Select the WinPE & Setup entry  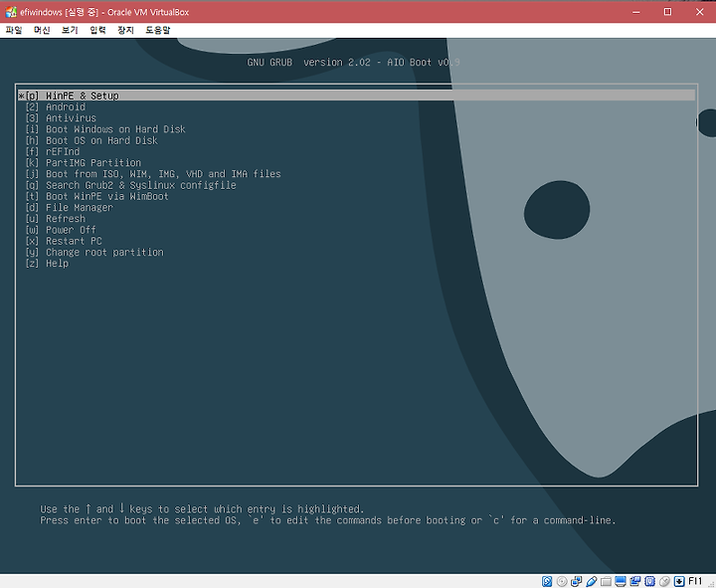(356, 96)
